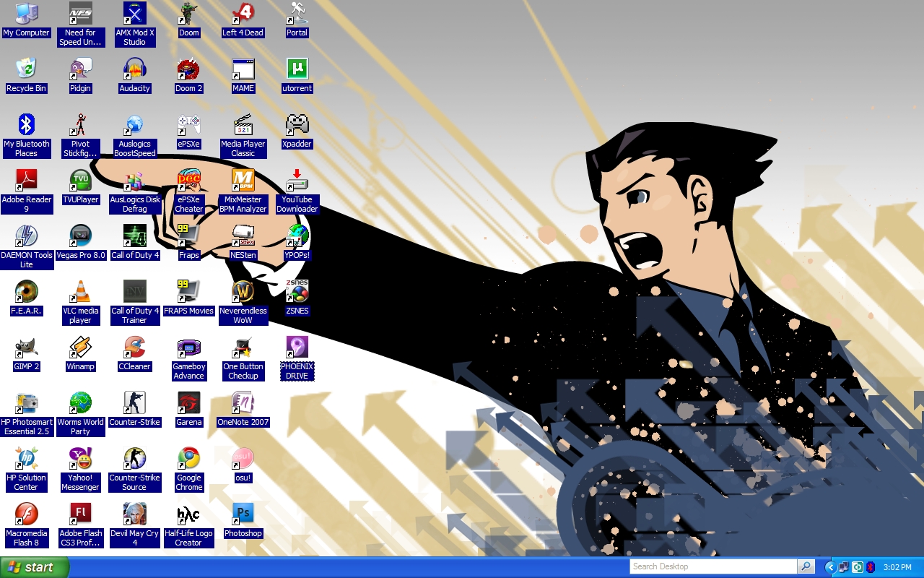
Task: Select the Macromedia Flash 8 icon
Action: point(27,514)
